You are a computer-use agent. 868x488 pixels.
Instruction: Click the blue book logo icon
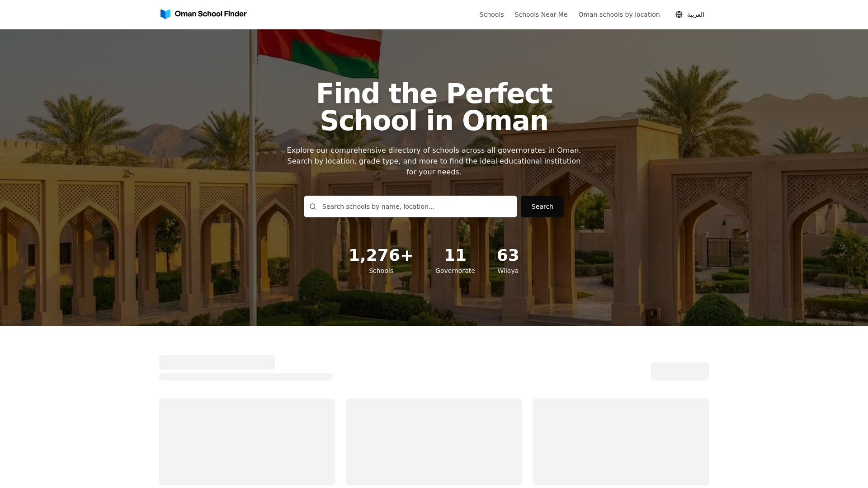[165, 14]
